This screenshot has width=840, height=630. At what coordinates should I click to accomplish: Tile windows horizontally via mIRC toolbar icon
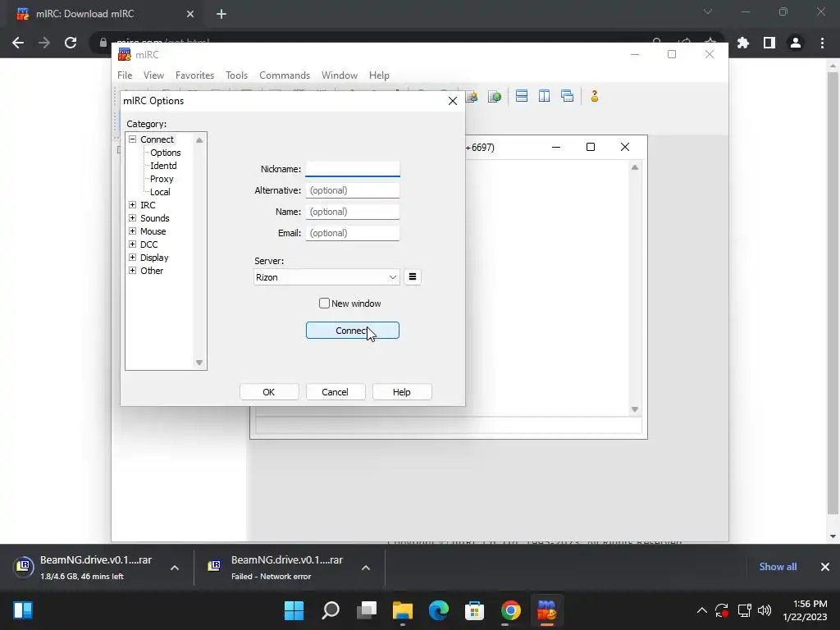pyautogui.click(x=521, y=97)
